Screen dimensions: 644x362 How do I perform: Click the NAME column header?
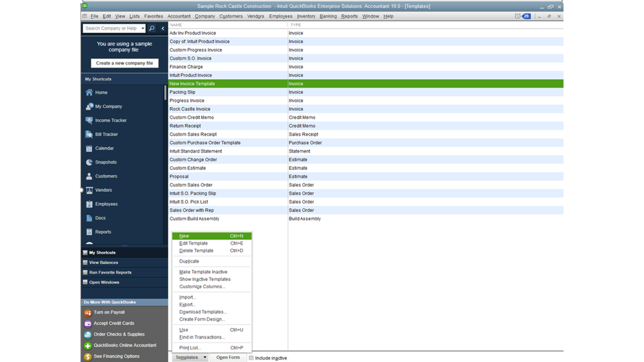pyautogui.click(x=228, y=25)
